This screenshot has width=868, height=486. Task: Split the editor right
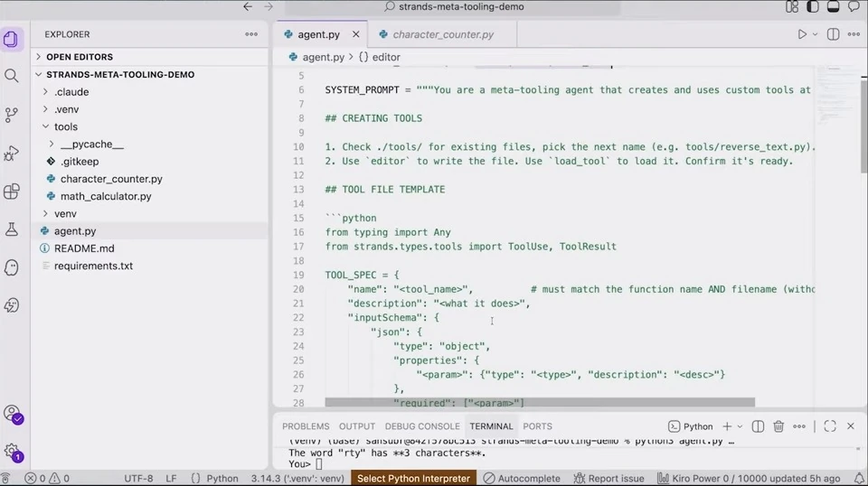833,34
